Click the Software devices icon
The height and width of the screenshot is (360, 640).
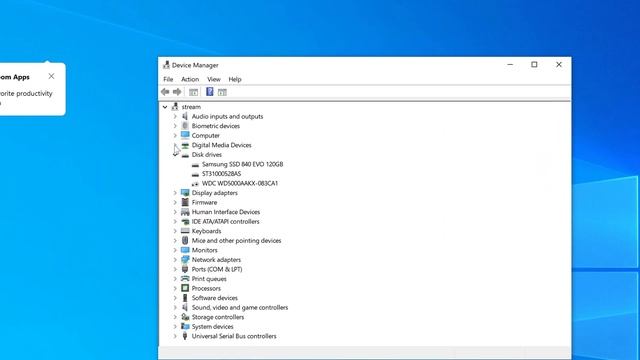pyautogui.click(x=185, y=298)
